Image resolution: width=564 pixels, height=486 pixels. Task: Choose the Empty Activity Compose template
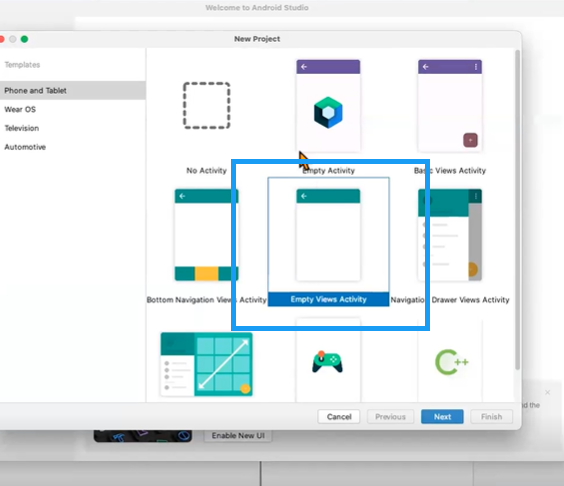pyautogui.click(x=328, y=106)
